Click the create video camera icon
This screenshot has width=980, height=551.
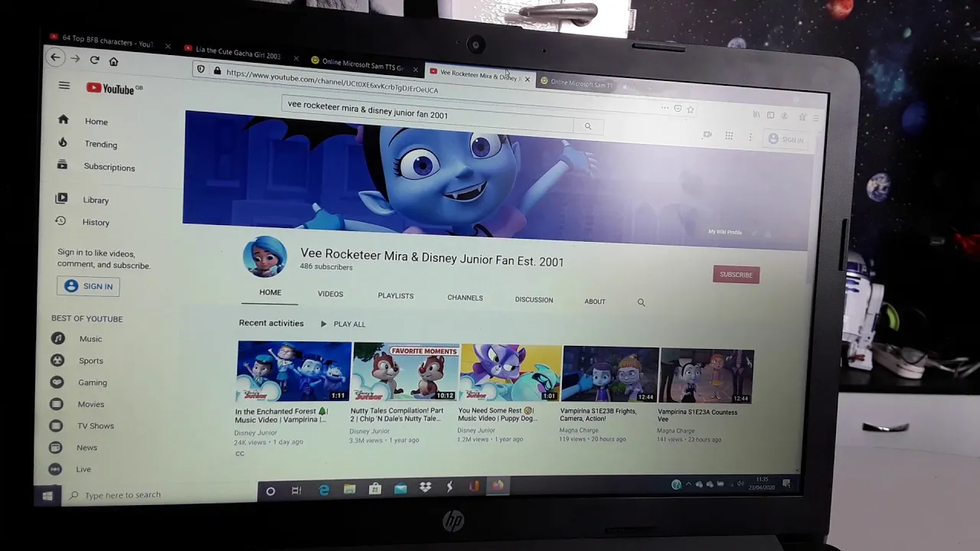pos(707,135)
